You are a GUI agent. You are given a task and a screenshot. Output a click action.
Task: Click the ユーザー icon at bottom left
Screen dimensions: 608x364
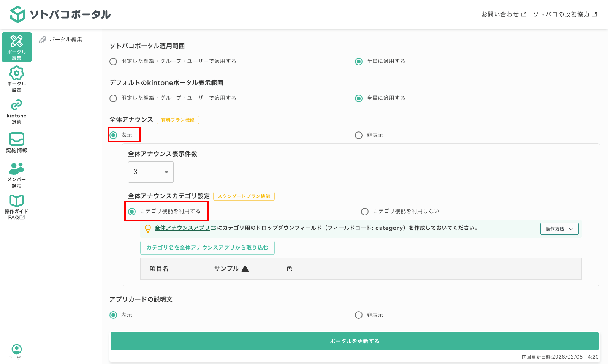click(16, 351)
